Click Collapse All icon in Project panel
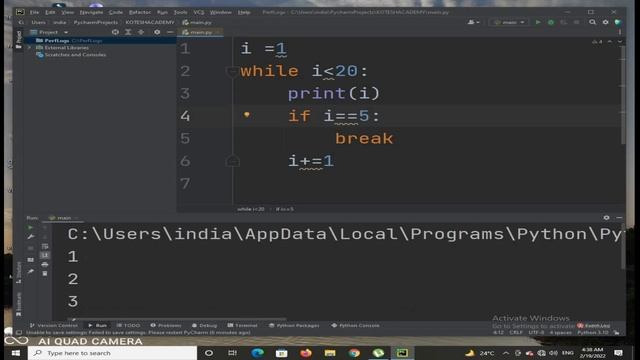 [x=141, y=32]
